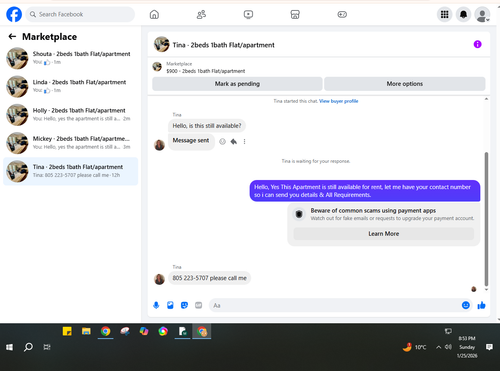Open more options on 'Message sent' message
This screenshot has height=371, width=500.
[x=244, y=142]
